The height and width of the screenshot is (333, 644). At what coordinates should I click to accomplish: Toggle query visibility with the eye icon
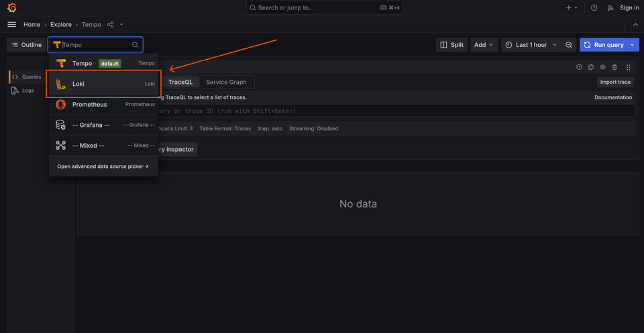603,67
